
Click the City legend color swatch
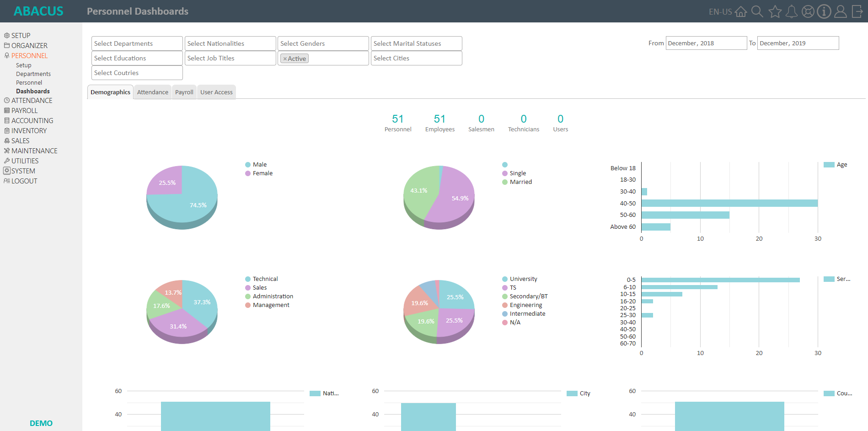pos(572,393)
